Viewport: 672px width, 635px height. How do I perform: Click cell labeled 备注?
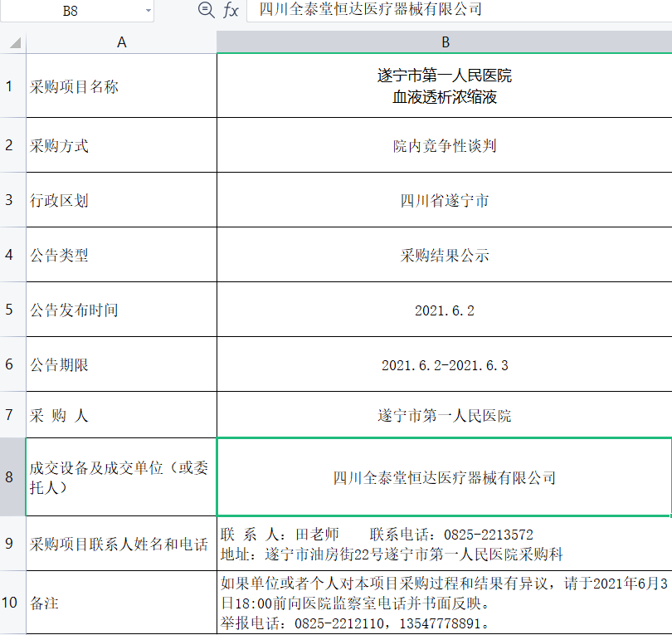(122, 603)
